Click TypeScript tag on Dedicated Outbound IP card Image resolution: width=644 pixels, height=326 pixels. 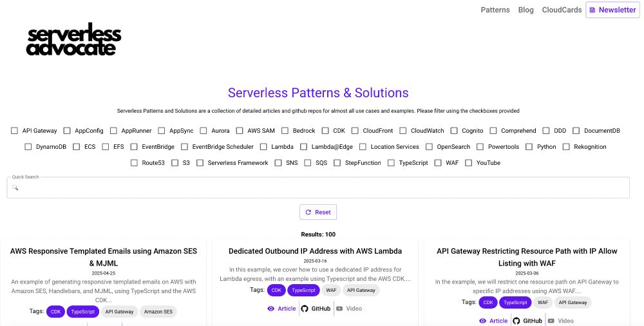point(303,290)
